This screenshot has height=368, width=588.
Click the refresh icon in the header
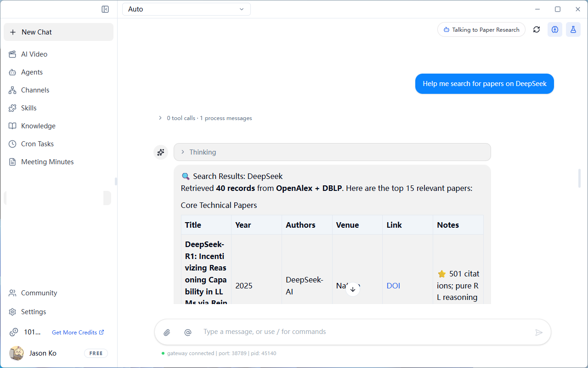pyautogui.click(x=537, y=29)
